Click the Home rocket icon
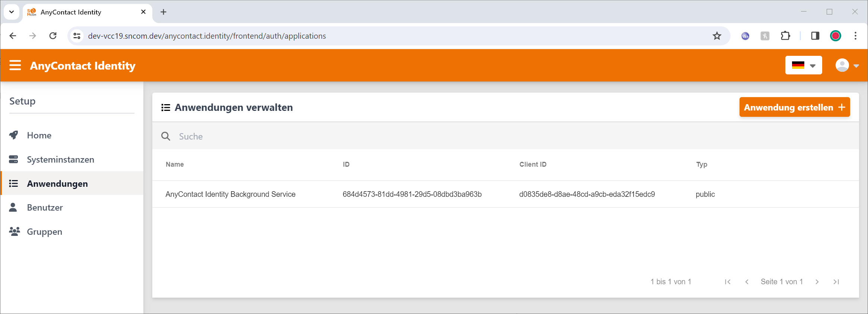Viewport: 868px width, 314px height. (14, 135)
